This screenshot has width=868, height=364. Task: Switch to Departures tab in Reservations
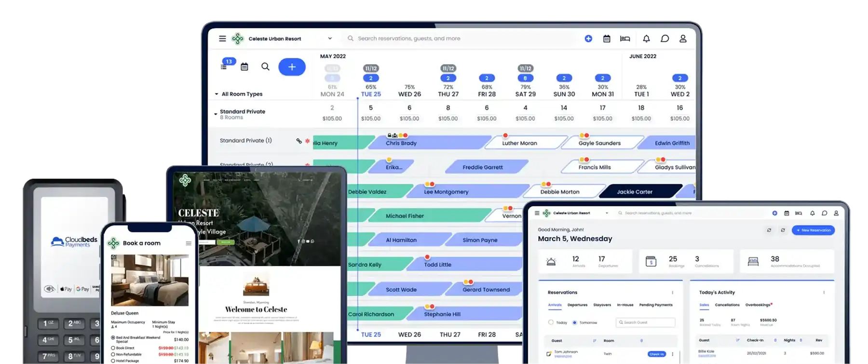[577, 305]
